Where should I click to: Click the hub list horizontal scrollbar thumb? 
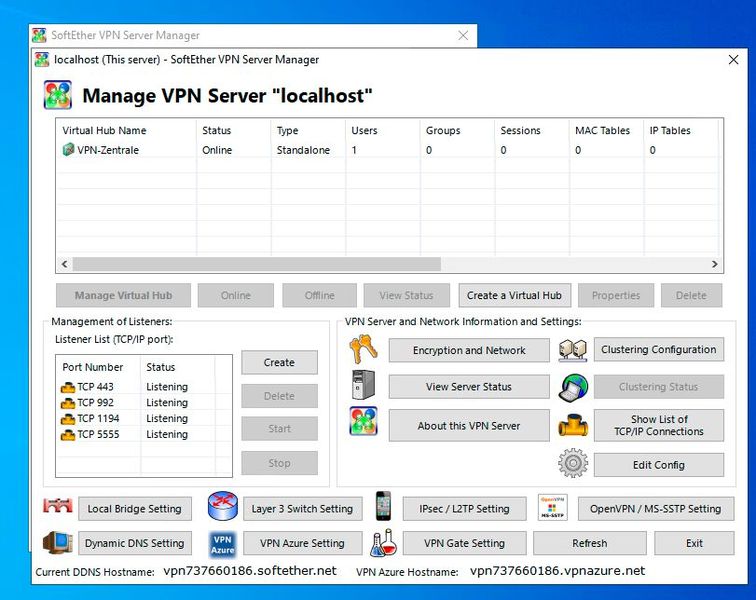[256, 264]
